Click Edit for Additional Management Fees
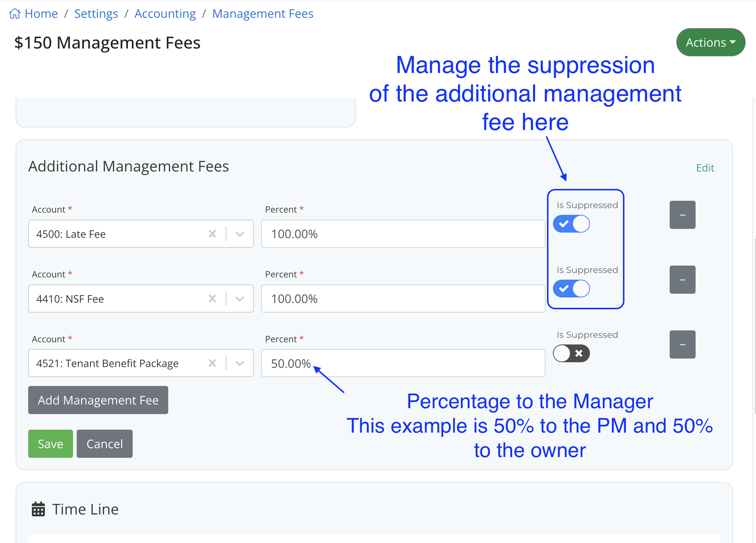756x543 pixels. coord(705,168)
